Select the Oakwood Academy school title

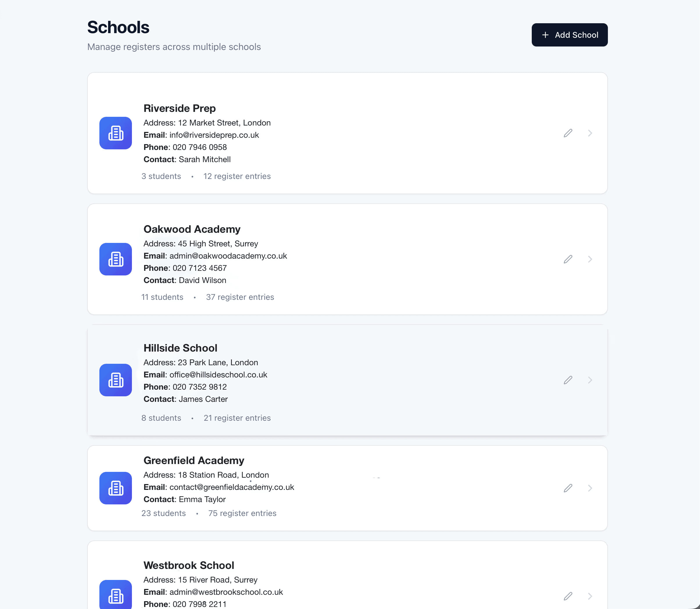pos(192,230)
